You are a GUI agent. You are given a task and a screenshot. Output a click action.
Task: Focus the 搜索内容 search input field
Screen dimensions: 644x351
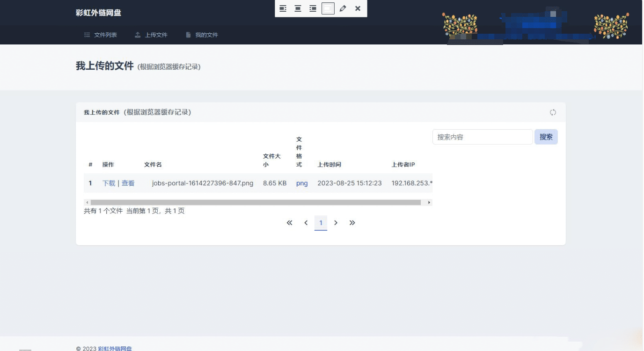tap(482, 137)
